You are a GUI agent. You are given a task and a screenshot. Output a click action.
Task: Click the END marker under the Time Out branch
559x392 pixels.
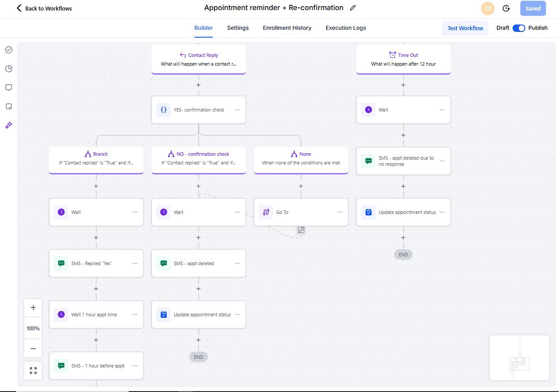point(403,255)
